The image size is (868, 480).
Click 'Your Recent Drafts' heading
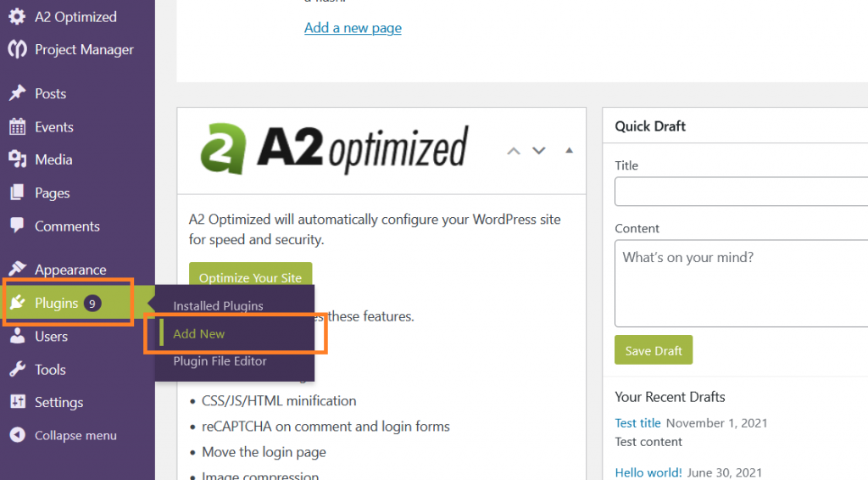click(x=670, y=397)
